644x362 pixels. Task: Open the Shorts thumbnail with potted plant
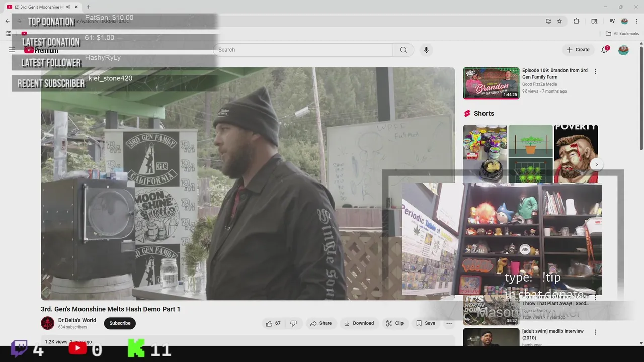(x=530, y=154)
